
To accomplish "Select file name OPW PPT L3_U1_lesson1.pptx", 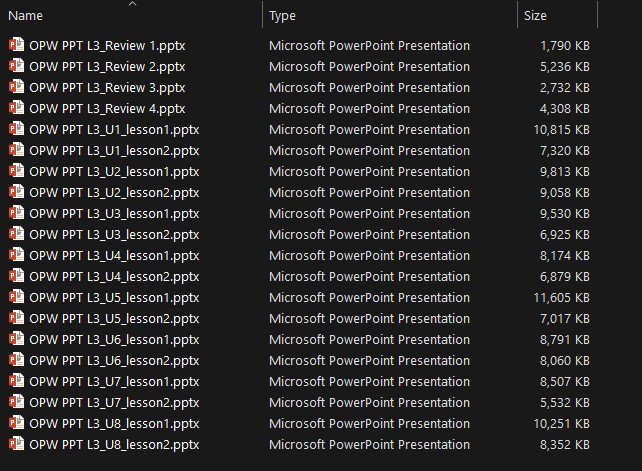I will tap(114, 129).
